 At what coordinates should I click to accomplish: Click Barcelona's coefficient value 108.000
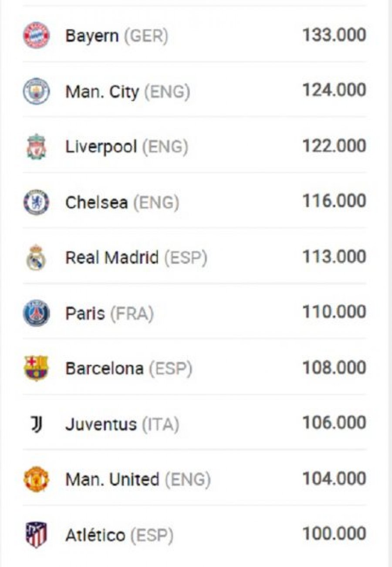pyautogui.click(x=334, y=367)
